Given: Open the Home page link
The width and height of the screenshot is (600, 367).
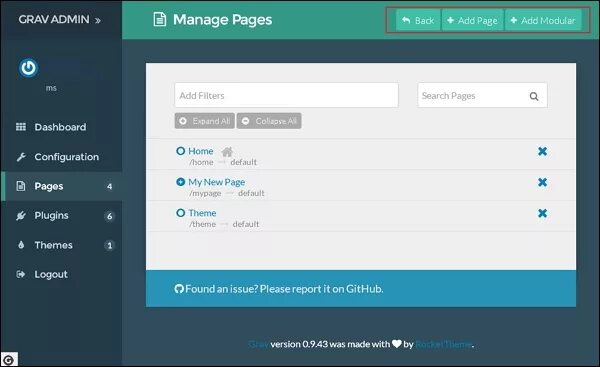Looking at the screenshot, I should [201, 151].
